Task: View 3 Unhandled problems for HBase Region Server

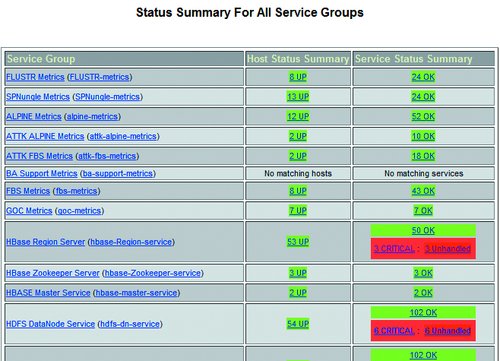Action: [448, 249]
